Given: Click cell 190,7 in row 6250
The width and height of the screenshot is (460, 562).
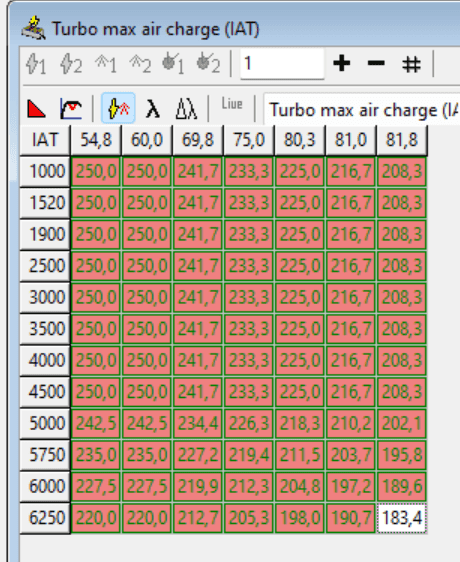Looking at the screenshot, I should point(351,518).
